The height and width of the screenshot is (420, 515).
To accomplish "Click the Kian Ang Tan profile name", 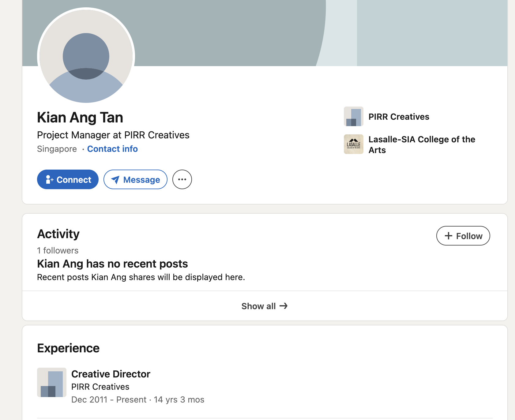I will click(x=80, y=118).
